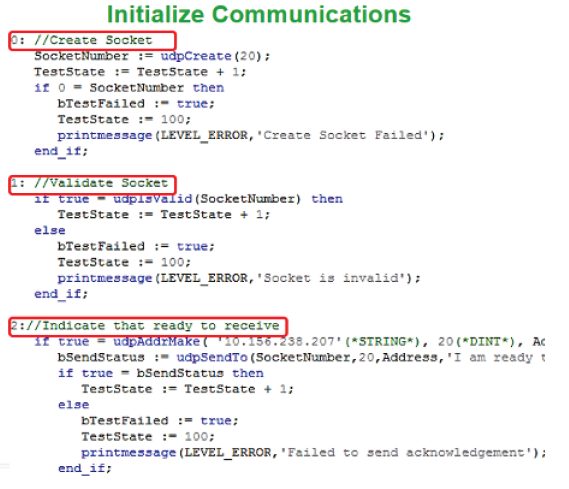Click the '1: //Validate Socket' comment line
The height and width of the screenshot is (489, 569).
[89, 183]
